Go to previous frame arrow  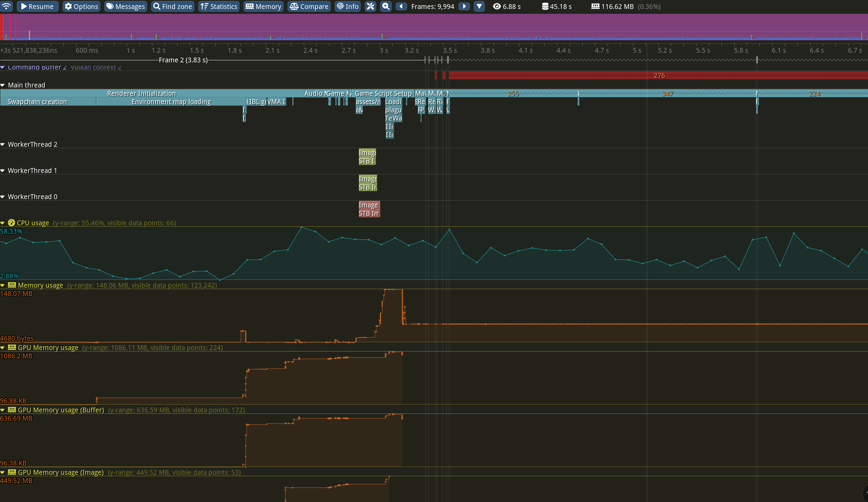pos(401,6)
